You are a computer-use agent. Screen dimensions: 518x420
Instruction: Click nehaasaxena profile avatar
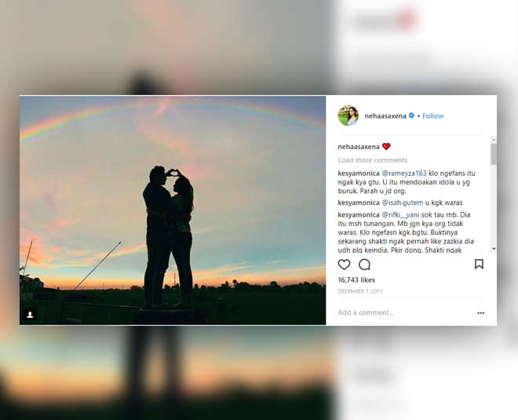point(348,115)
